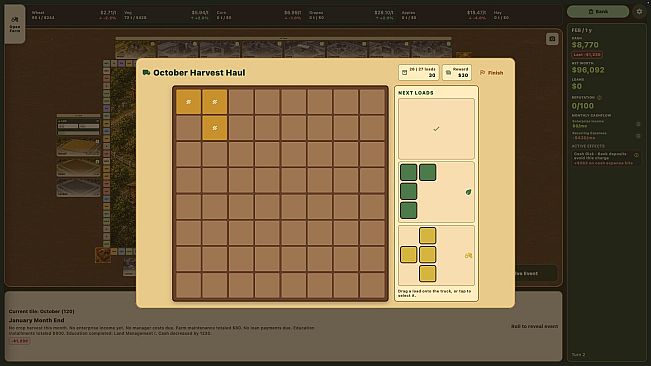Click the empty bottom-right truck grid cell

point(372,285)
